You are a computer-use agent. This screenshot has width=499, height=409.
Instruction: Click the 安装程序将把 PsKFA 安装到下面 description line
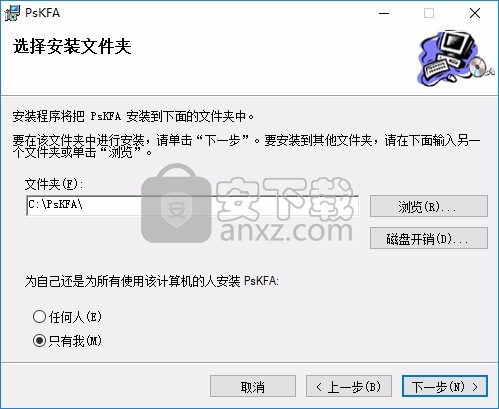tap(133, 116)
